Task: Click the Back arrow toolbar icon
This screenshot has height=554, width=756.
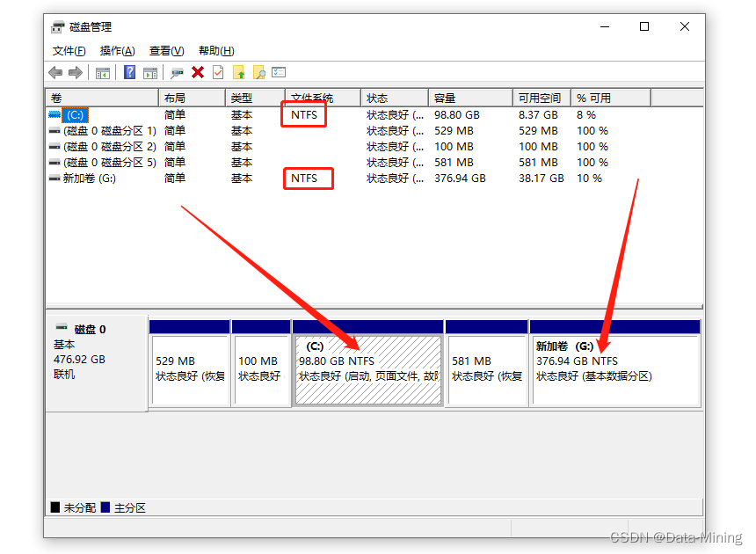Action: 55,73
